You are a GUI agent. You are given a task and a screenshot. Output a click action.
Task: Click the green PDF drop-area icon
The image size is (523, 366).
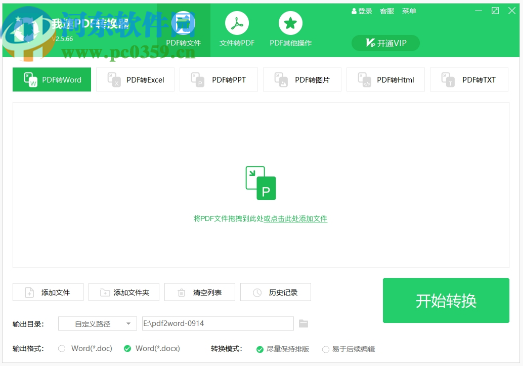coord(261,183)
